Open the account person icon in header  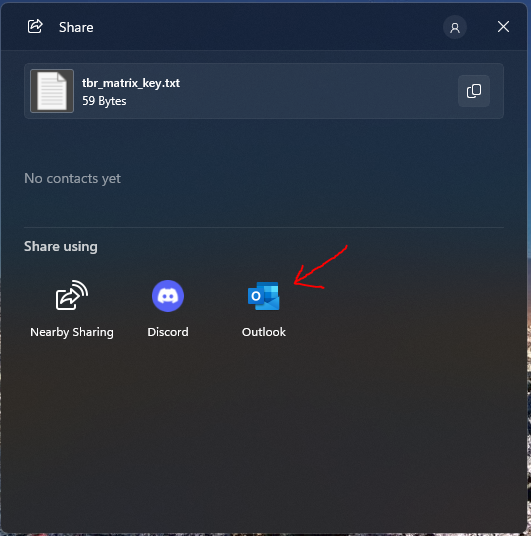[455, 27]
